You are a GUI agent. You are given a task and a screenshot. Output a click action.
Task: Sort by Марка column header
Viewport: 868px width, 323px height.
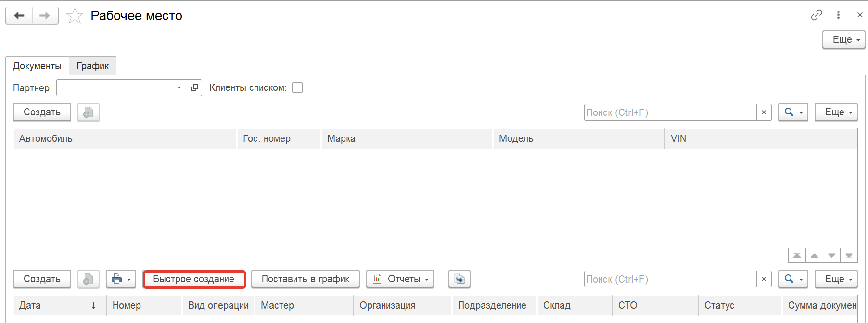[x=407, y=138]
